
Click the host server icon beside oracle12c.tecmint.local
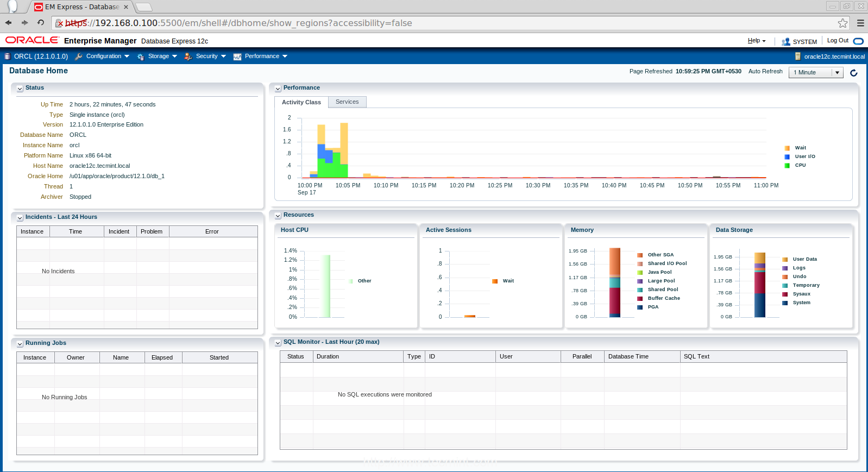click(x=798, y=56)
